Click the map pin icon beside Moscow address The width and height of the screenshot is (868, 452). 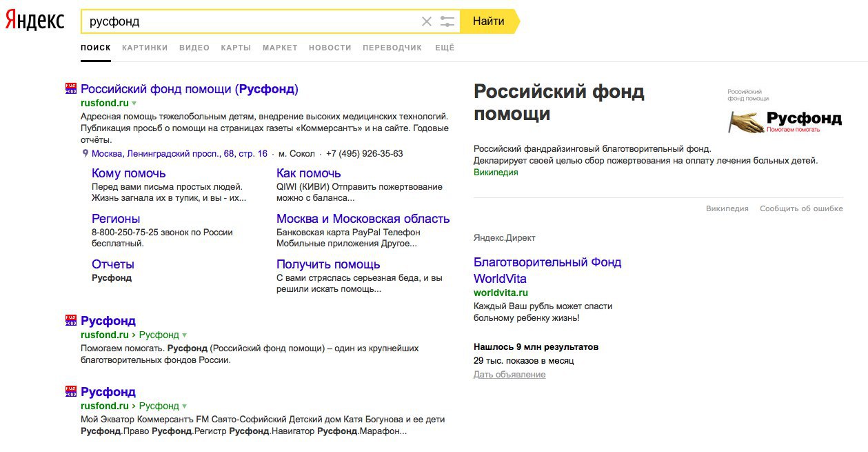tap(85, 154)
